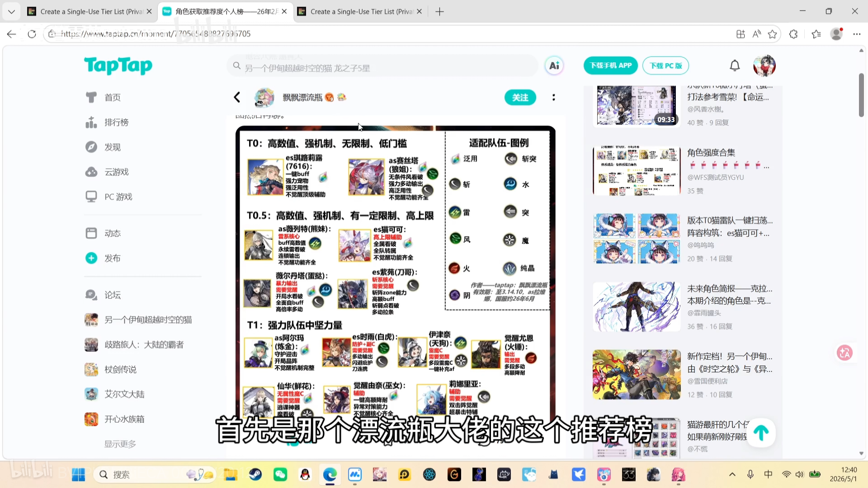Open microphone icon in system tray

(x=750, y=474)
